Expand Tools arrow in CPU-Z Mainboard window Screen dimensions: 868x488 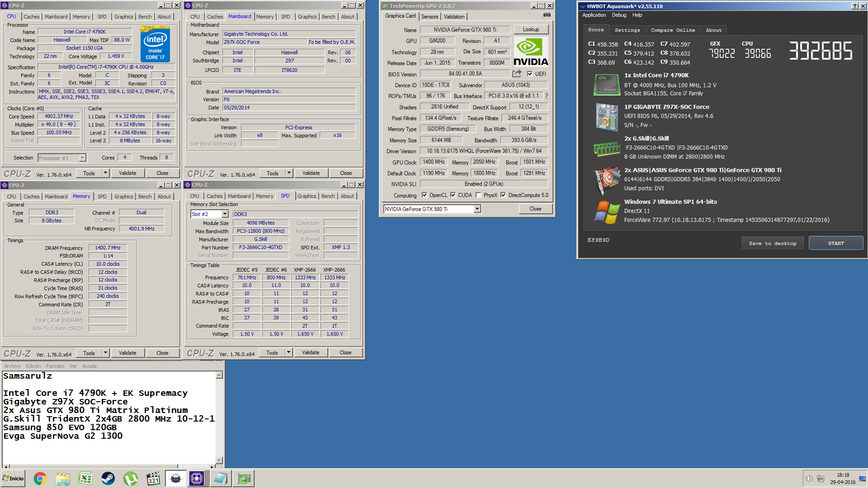289,173
